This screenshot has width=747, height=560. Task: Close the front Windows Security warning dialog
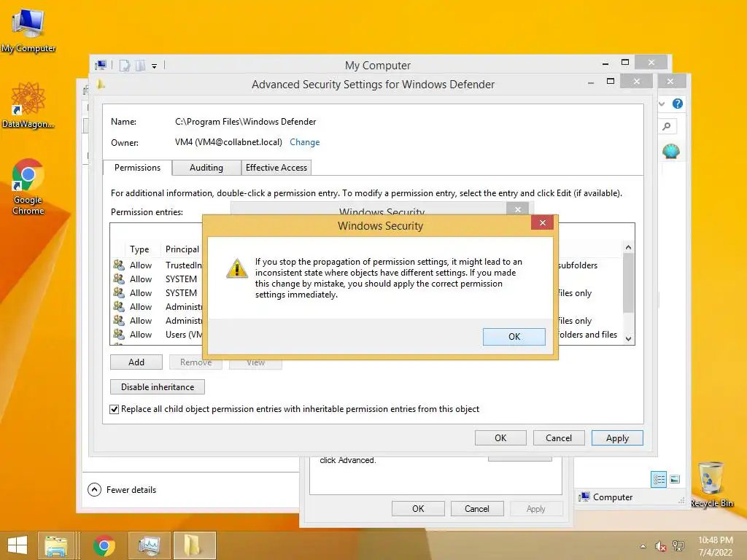pyautogui.click(x=542, y=222)
